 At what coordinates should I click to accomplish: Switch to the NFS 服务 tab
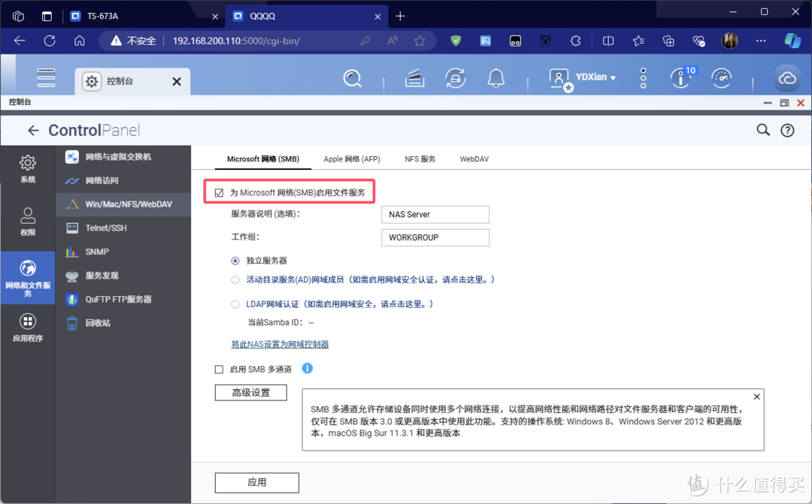(x=420, y=159)
